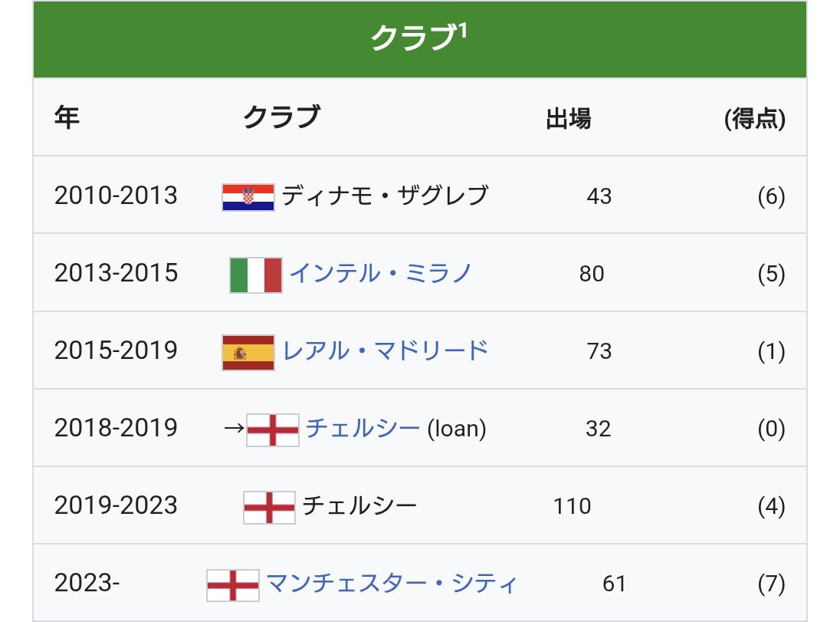Click the (7) goals cell
840x622 pixels.
[772, 584]
